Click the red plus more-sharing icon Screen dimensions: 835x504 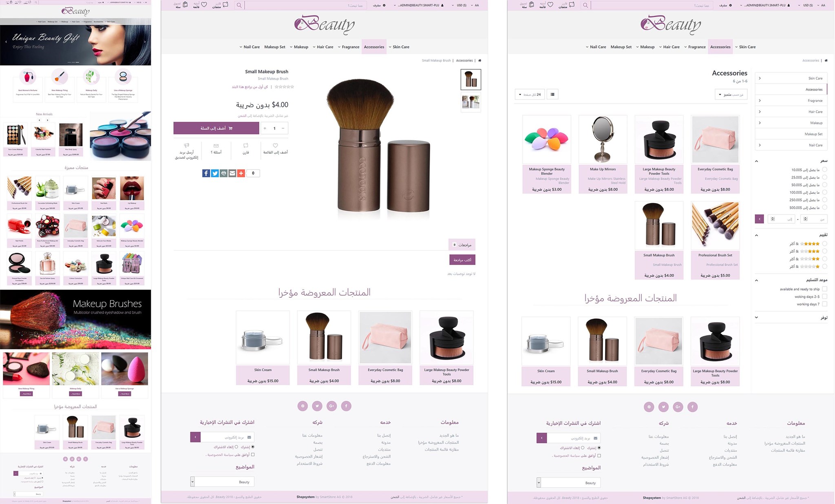(241, 173)
